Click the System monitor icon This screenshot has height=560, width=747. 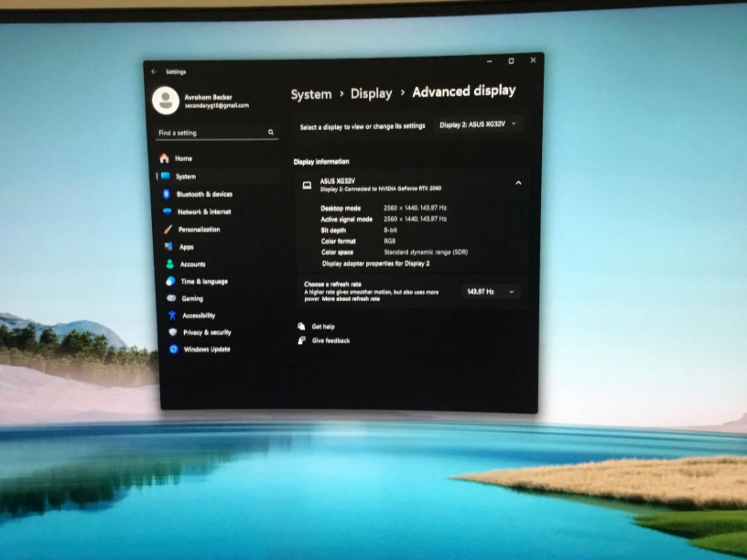[165, 176]
